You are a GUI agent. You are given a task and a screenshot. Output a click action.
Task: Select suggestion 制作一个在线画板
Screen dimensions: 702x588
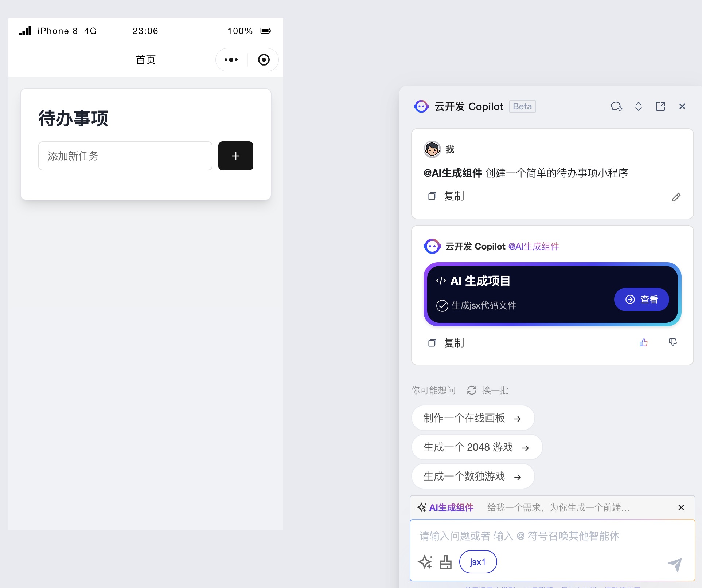472,418
